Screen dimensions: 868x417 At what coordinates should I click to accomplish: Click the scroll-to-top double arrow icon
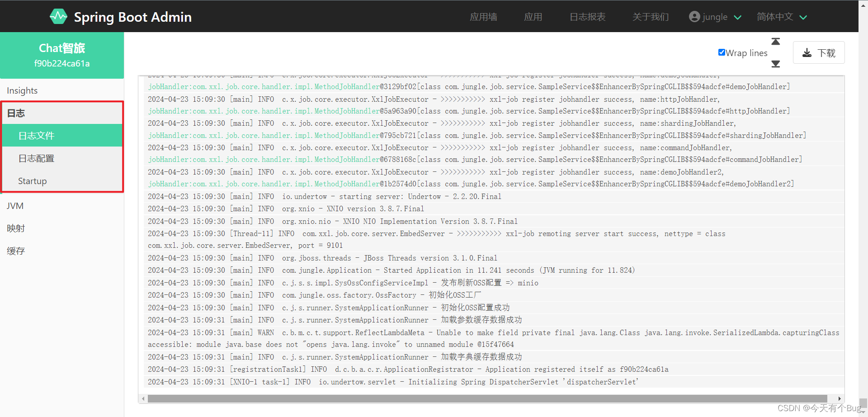tap(775, 41)
